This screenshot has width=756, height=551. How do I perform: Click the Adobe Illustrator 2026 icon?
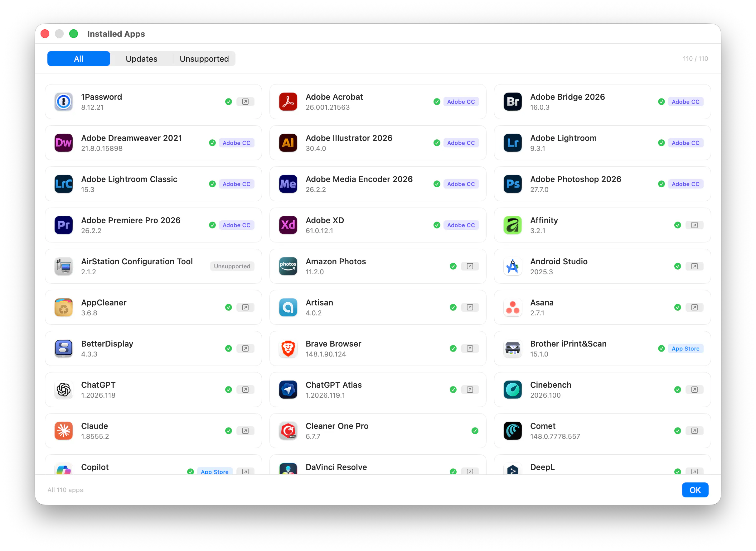click(x=288, y=143)
